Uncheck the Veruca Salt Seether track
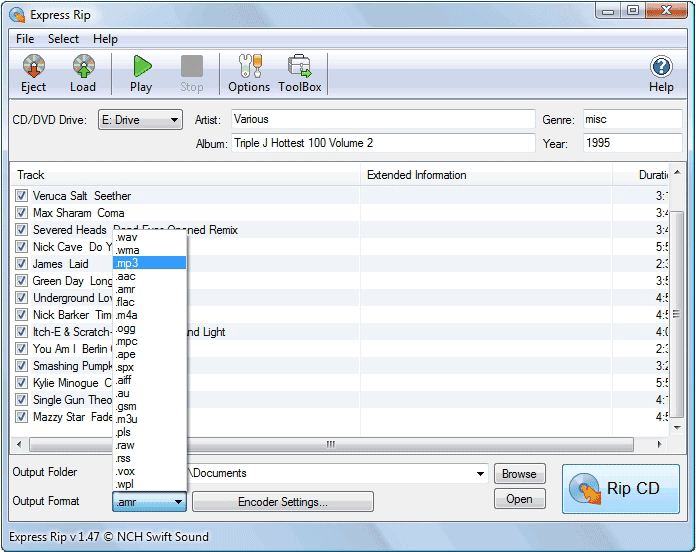Image resolution: width=696 pixels, height=552 pixels. coord(21,196)
